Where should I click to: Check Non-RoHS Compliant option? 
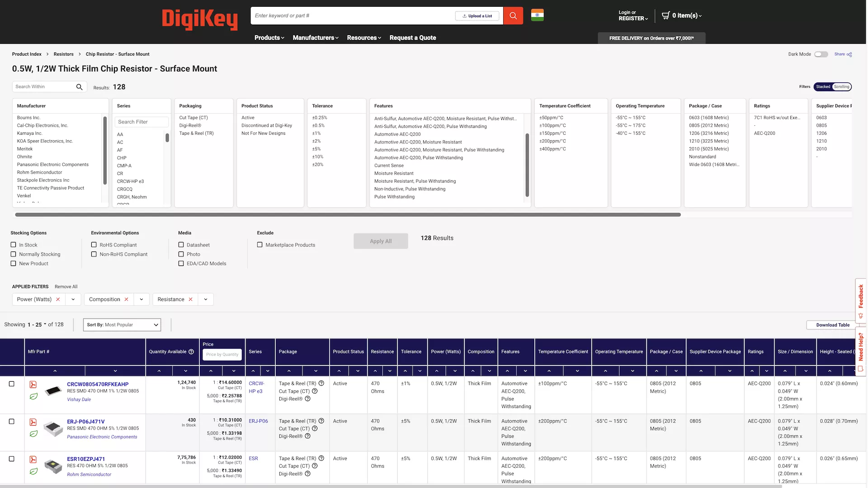pos(94,254)
